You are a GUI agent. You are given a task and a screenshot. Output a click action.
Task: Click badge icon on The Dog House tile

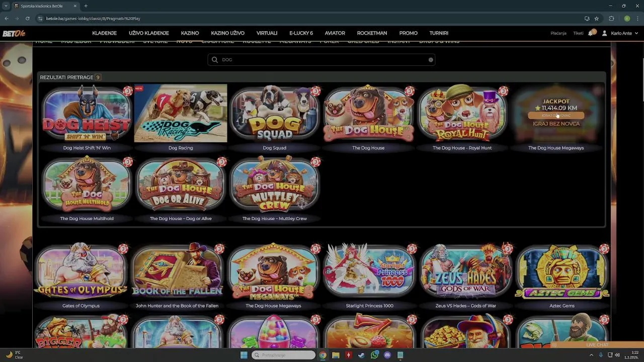tap(410, 91)
